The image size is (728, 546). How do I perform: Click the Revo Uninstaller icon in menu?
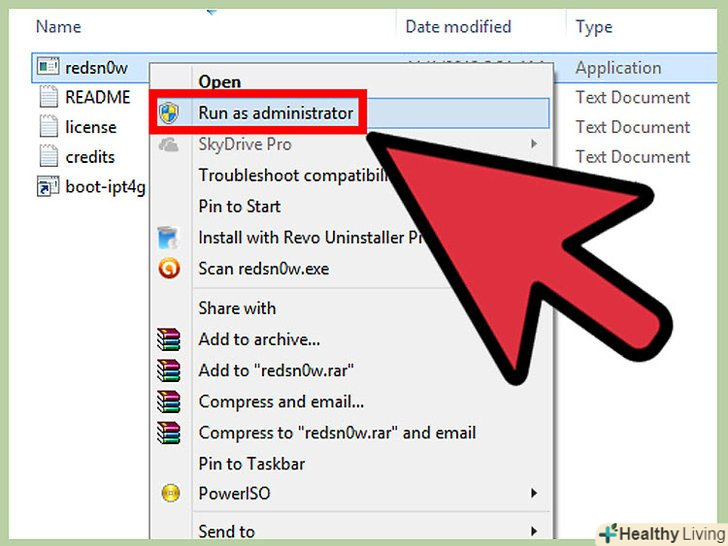[x=168, y=237]
